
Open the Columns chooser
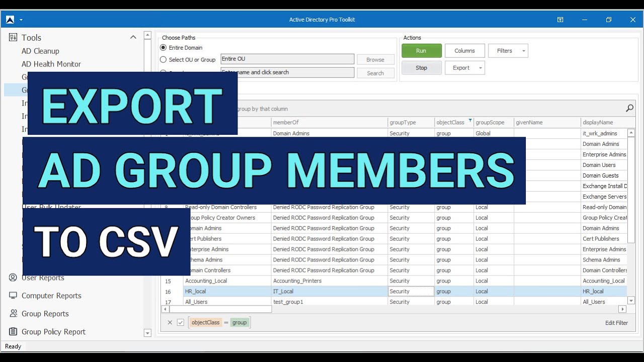coord(465,51)
